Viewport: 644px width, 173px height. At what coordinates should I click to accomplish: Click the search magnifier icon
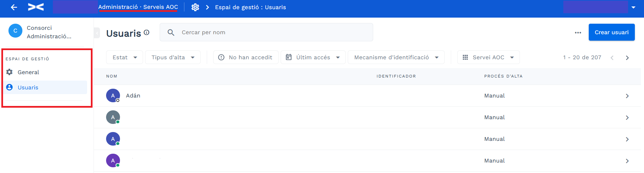click(x=171, y=33)
